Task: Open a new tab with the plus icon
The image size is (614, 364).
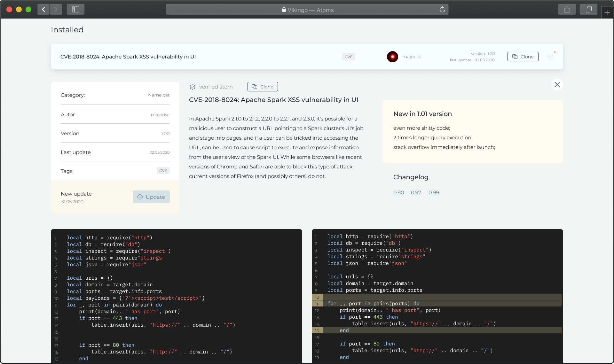Action: tap(607, 12)
